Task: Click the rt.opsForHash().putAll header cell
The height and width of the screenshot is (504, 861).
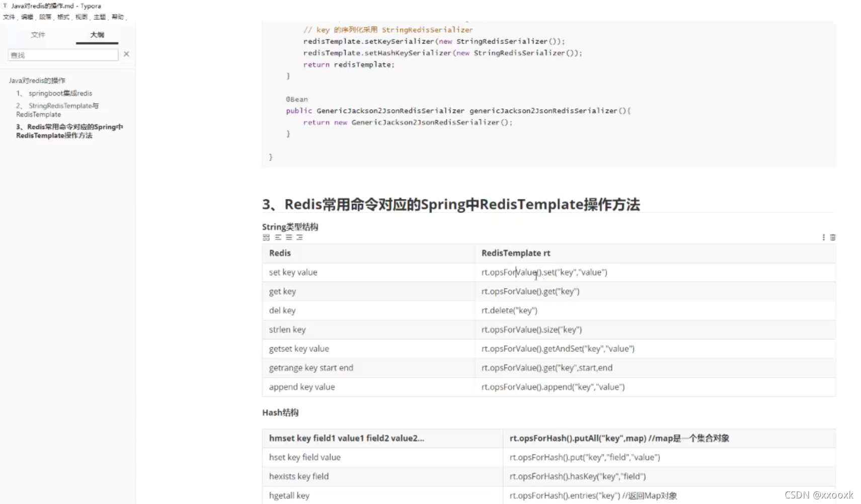Action: (669, 438)
